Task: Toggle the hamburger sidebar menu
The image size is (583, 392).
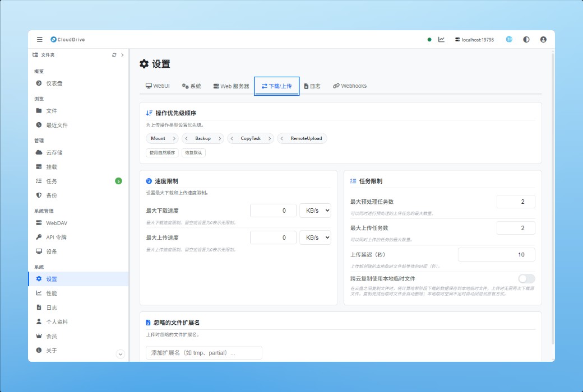Action: (x=39, y=39)
